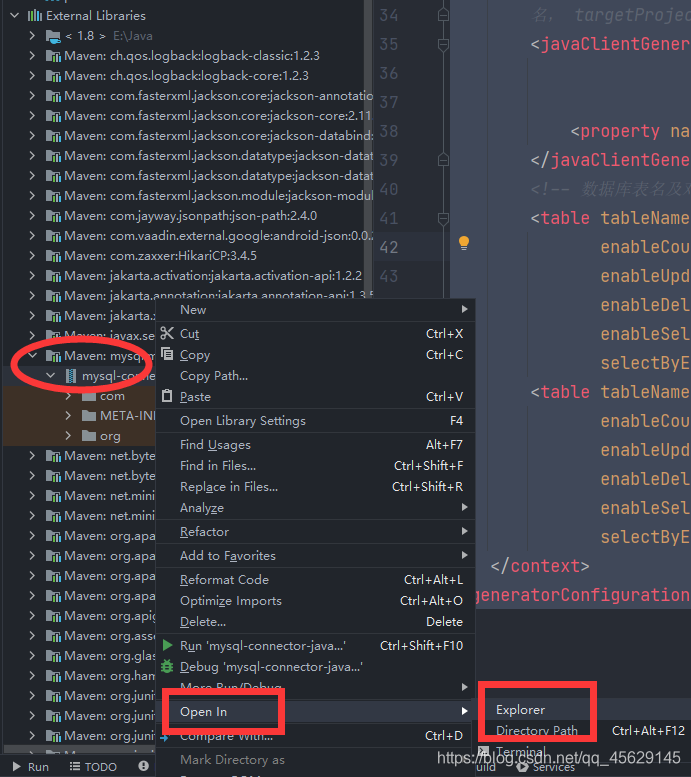
Task: Click the green Run arrow icon
Action: [168, 645]
